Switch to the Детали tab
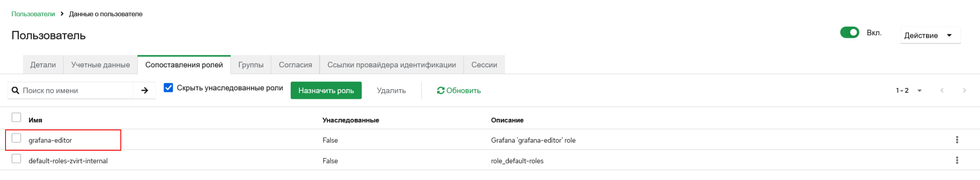Viewport: 980px width, 180px height. point(43,65)
